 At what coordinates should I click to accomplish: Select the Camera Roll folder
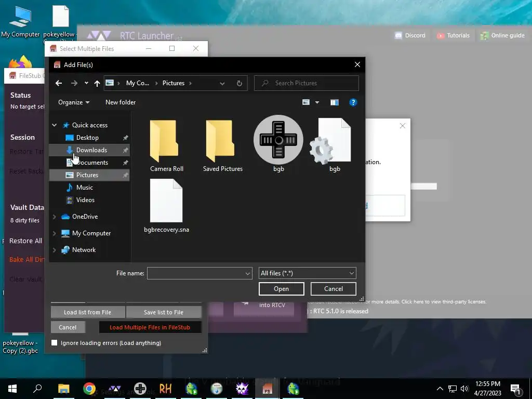(x=167, y=145)
